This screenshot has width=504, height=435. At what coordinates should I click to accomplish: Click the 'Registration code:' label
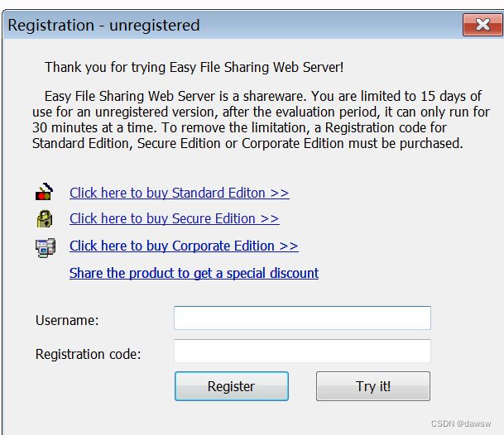point(88,354)
